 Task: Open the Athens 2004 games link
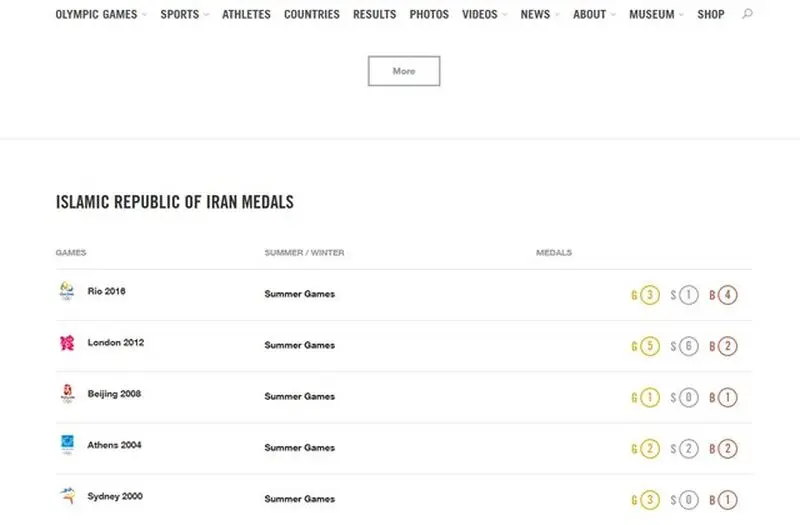point(114,445)
